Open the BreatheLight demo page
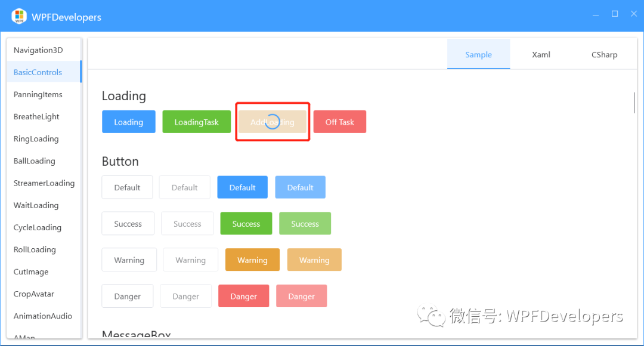Image resolution: width=644 pixels, height=346 pixels. [35, 116]
